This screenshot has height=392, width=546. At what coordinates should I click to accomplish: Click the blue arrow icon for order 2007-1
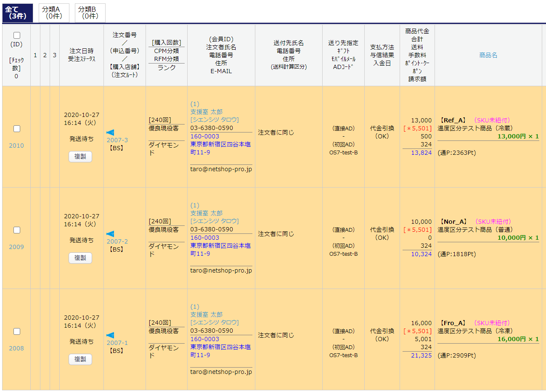[x=110, y=335]
